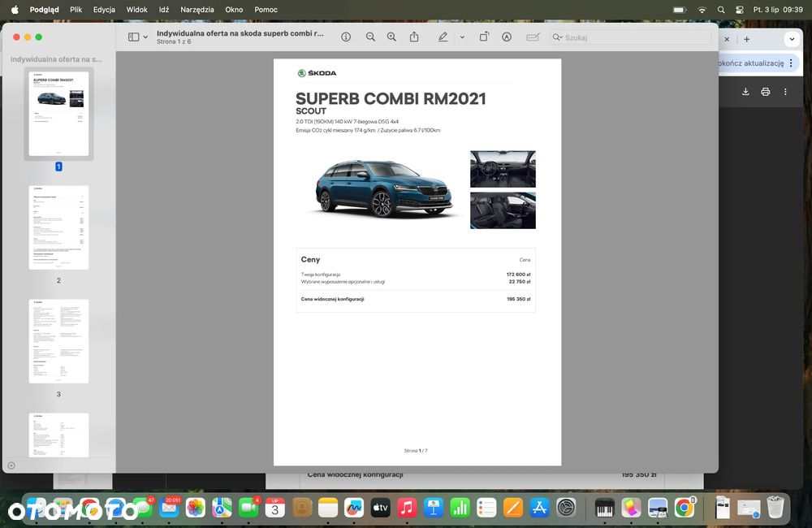Viewport: 812px width, 528px height.
Task: Click the add page button below sidebar
Action: coord(11,465)
